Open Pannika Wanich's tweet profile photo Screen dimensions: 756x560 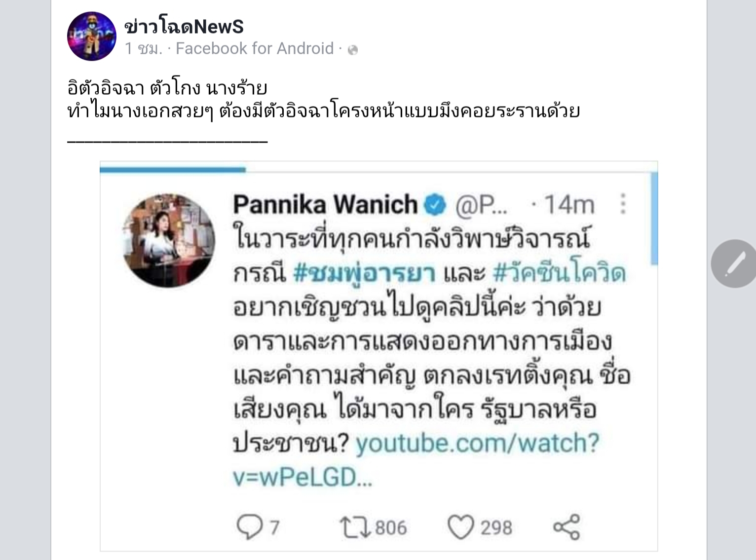[x=168, y=240]
